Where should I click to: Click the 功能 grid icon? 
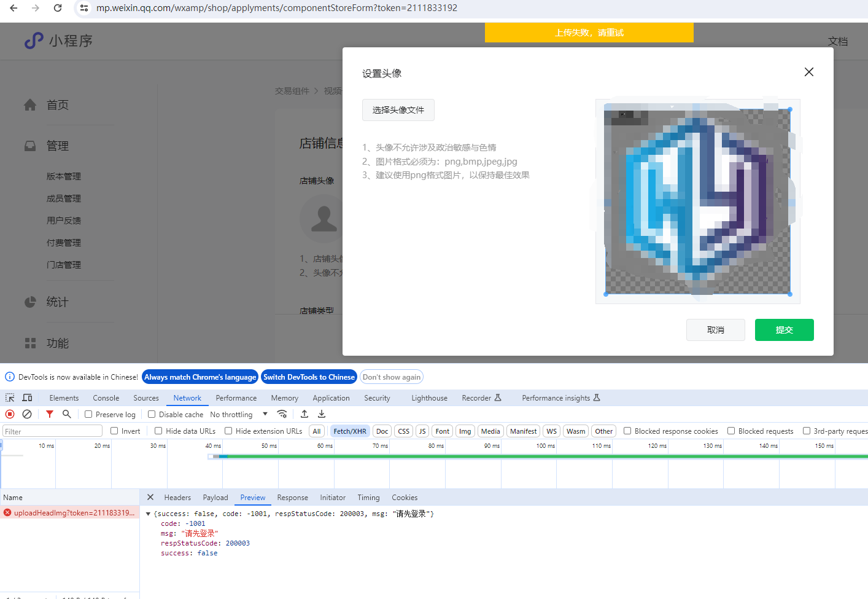(x=30, y=343)
